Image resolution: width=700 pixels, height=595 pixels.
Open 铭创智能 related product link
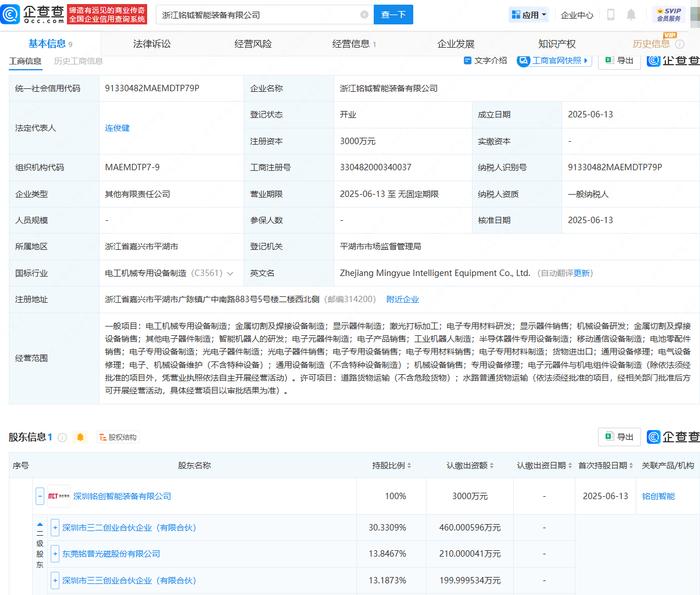click(x=658, y=496)
